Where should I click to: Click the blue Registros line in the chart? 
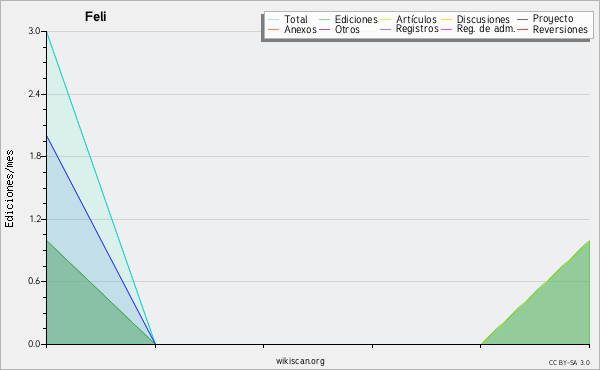101,240
